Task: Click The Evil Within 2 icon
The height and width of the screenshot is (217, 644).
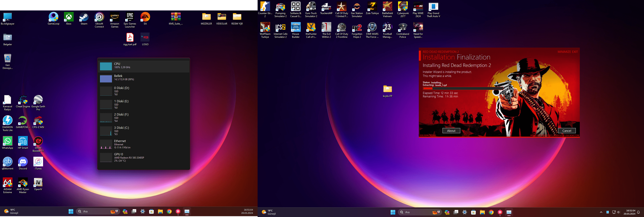Action: point(326,30)
